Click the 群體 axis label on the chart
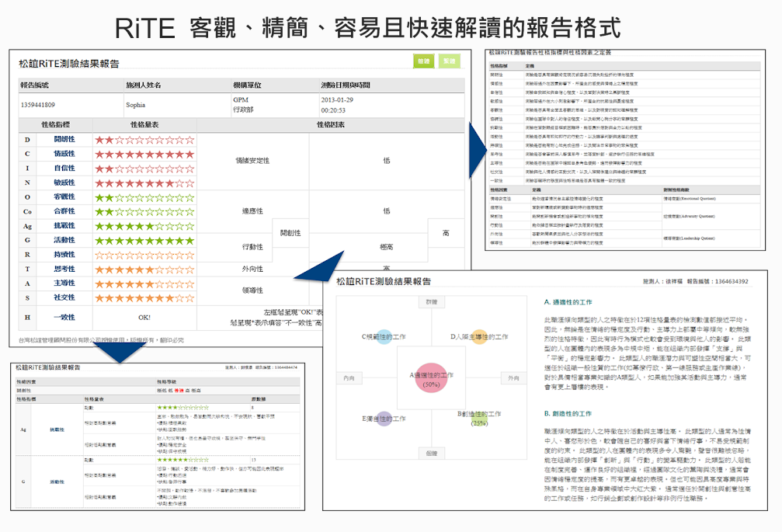Image resolution: width=782 pixels, height=532 pixels. pos(432,302)
